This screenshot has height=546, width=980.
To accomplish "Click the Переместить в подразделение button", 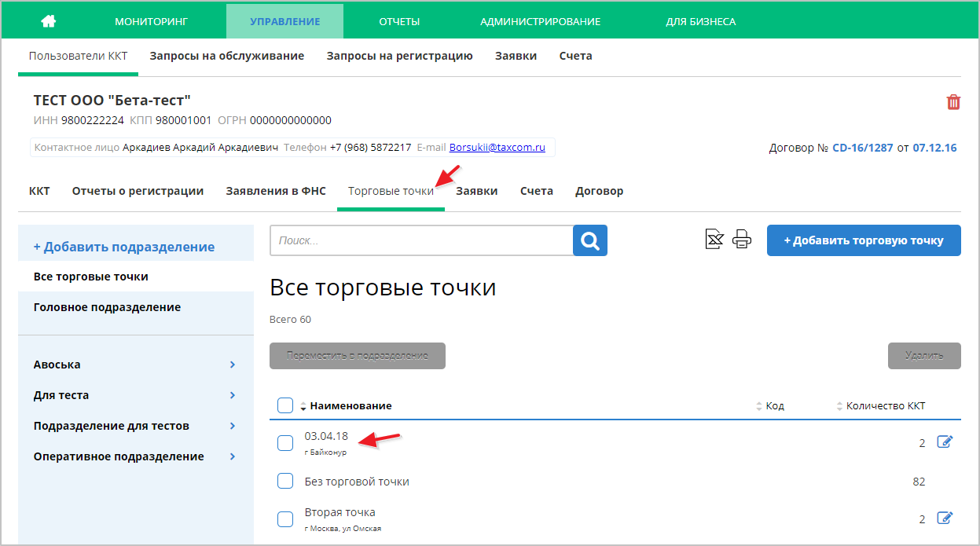I will point(358,356).
